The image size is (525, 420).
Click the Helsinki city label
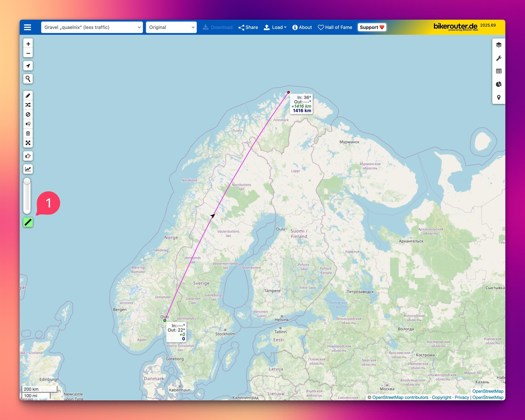click(x=282, y=320)
